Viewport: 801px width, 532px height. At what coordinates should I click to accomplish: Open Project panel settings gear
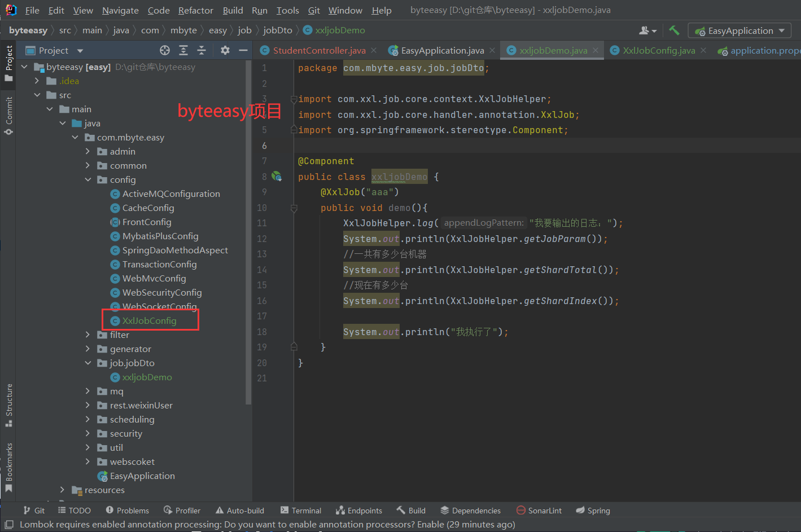point(225,50)
